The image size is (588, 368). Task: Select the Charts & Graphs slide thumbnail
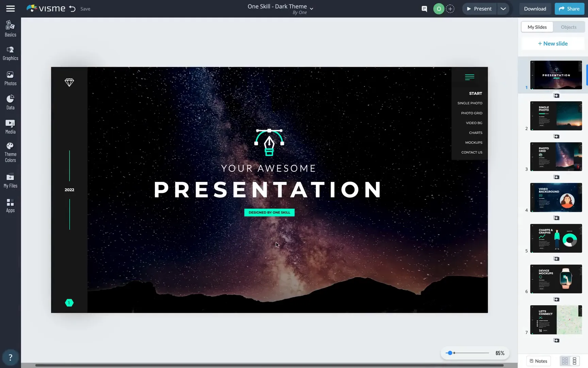click(556, 238)
